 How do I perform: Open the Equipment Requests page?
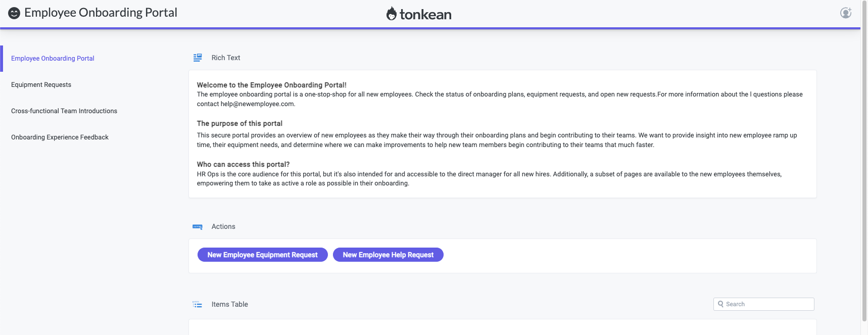tap(41, 85)
